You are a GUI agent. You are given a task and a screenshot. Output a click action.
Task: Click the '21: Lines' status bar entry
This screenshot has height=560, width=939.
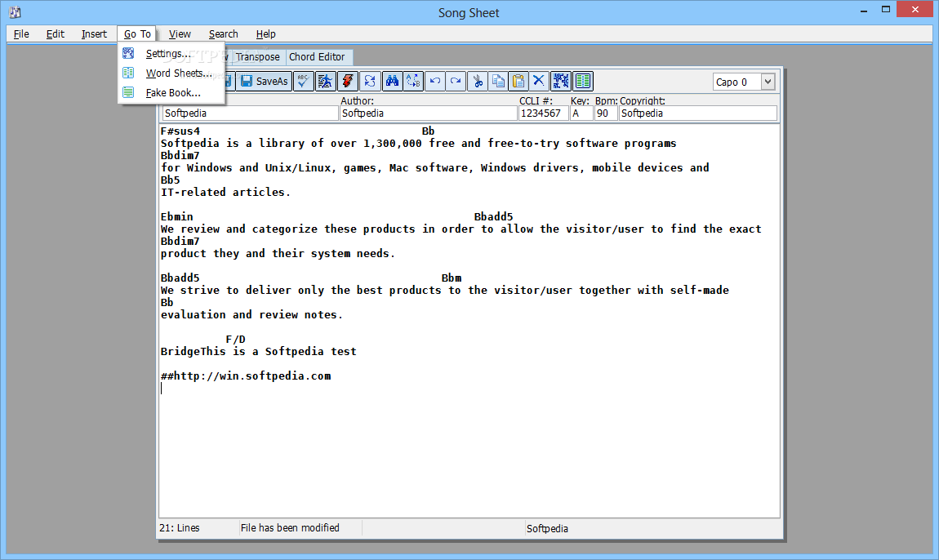tap(180, 528)
